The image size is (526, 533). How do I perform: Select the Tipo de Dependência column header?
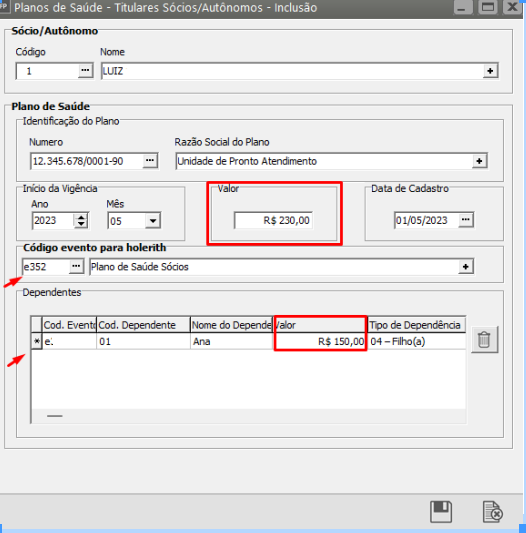[417, 325]
